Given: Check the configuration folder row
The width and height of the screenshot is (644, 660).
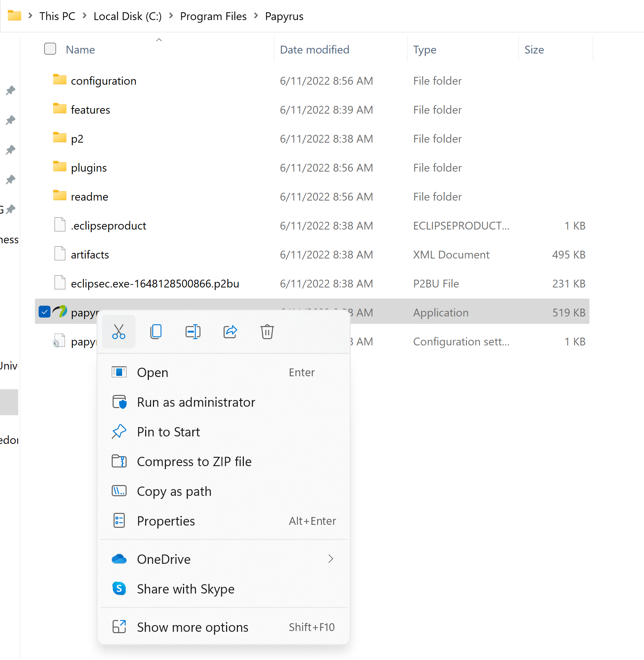Looking at the screenshot, I should point(50,81).
